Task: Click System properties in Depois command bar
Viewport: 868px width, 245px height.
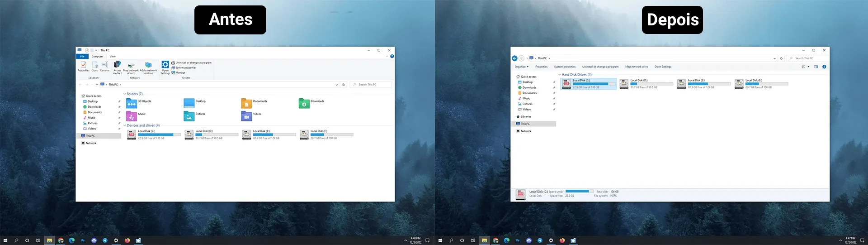Action: point(565,67)
